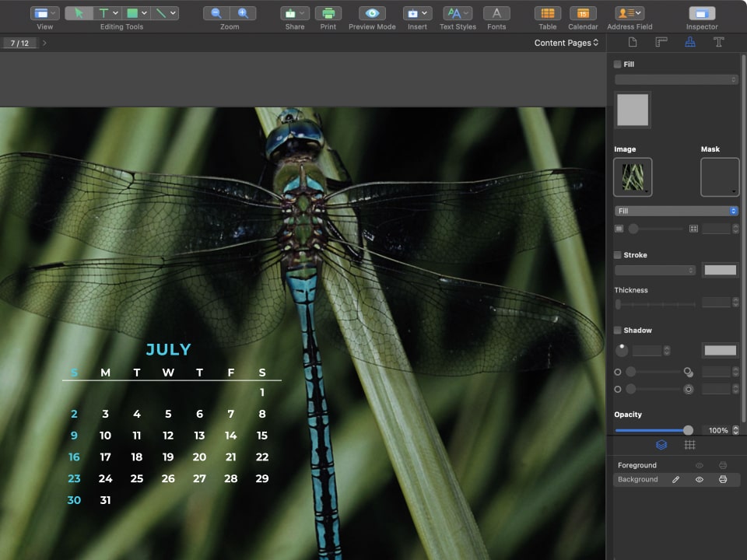Screen dimensions: 747x560
Task: Click the Table toolbar icon
Action: click(548, 13)
